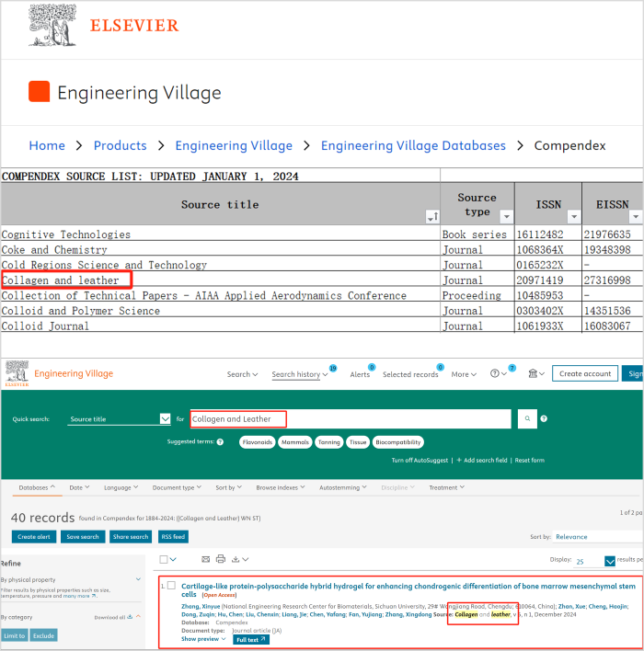
Task: Click the orange Engineering Village square icon
Action: click(39, 91)
